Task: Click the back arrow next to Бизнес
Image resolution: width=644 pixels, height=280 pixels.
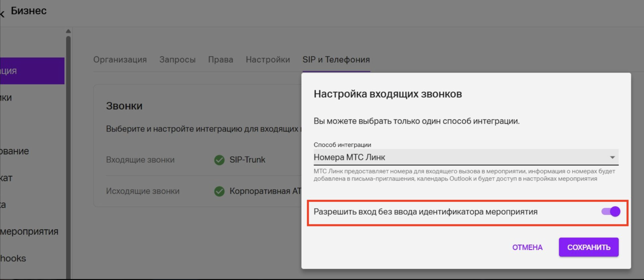Action: [x=2, y=14]
